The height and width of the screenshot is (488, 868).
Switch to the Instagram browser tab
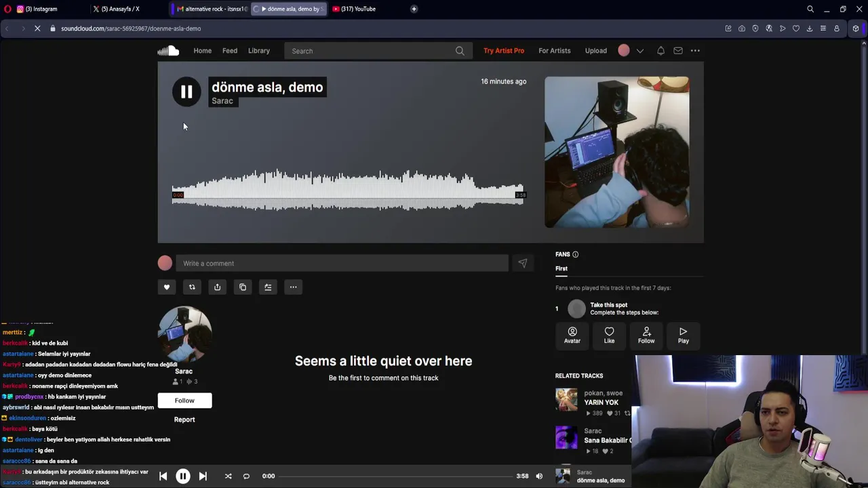coord(45,9)
